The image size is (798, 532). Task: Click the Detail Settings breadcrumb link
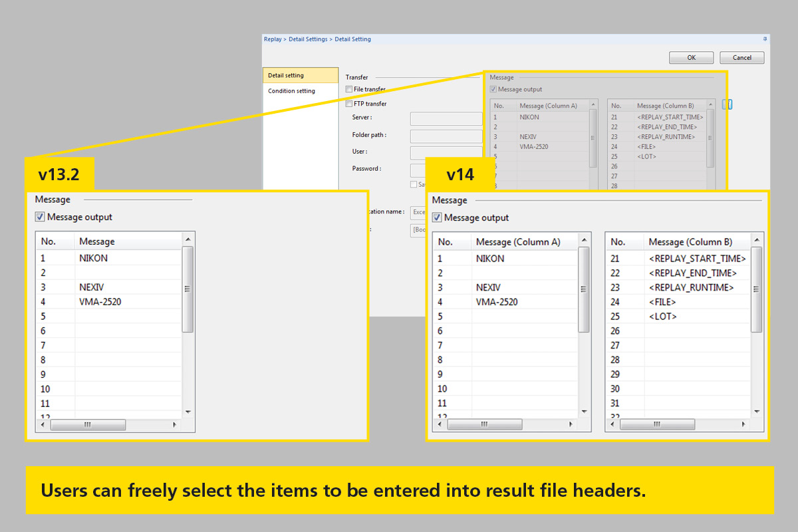coord(308,39)
